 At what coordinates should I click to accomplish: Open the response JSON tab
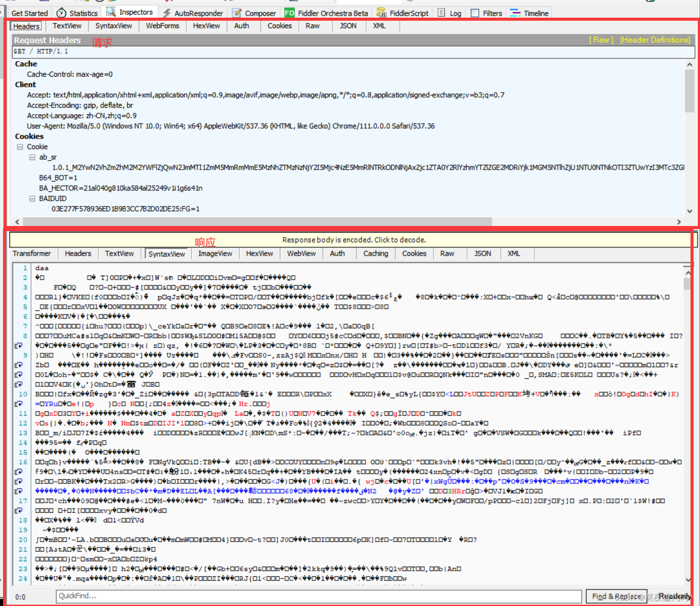click(483, 254)
